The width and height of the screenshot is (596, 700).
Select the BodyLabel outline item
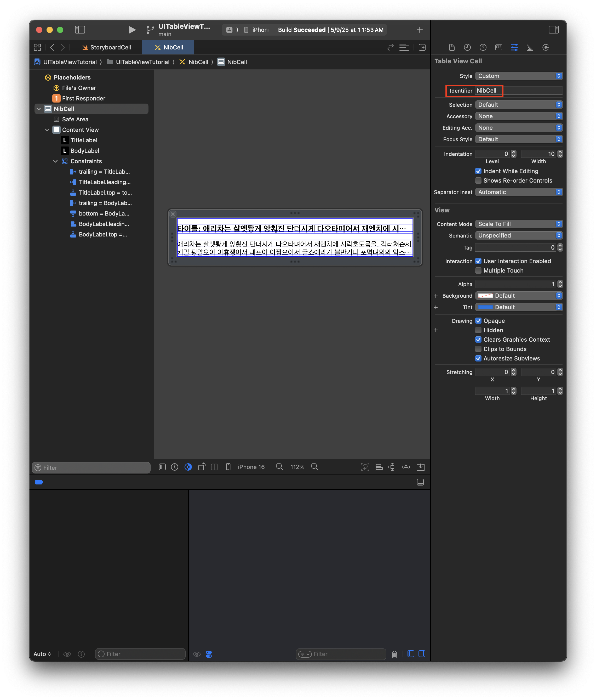(85, 151)
